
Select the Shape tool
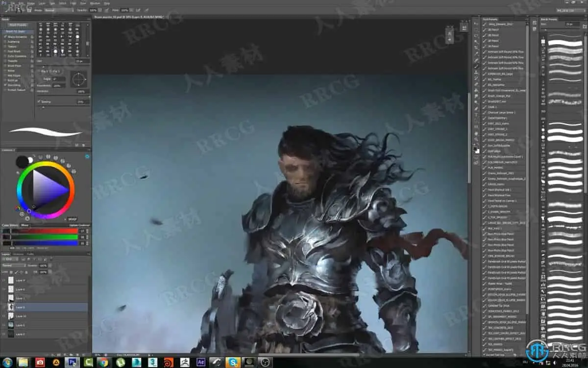pos(476,127)
